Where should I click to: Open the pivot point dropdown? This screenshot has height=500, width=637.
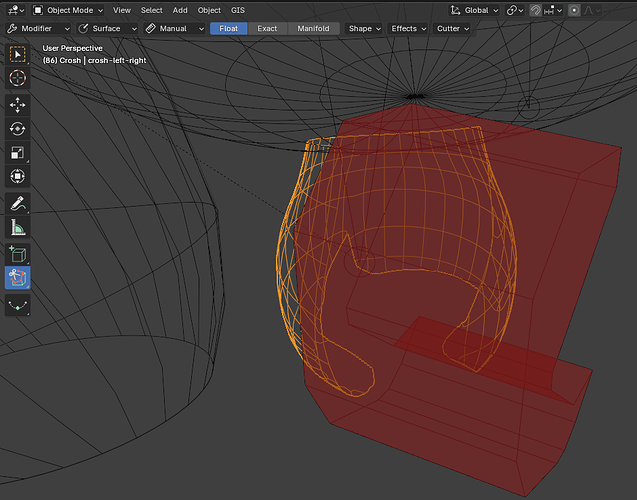[x=515, y=10]
